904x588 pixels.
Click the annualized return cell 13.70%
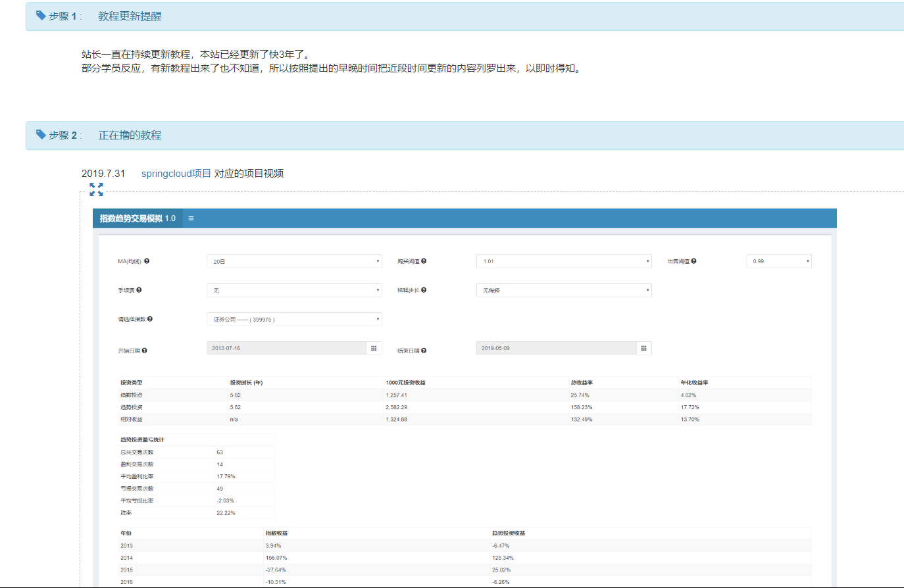pyautogui.click(x=690, y=419)
